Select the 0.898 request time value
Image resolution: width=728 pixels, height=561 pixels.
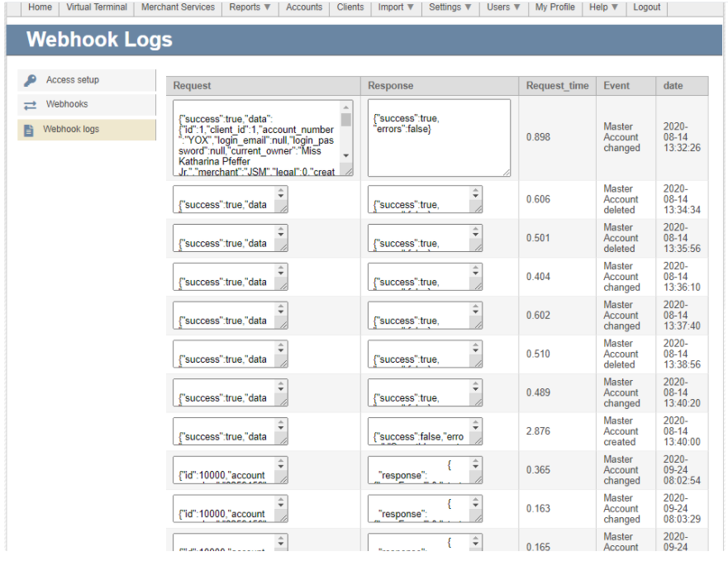[x=538, y=137]
